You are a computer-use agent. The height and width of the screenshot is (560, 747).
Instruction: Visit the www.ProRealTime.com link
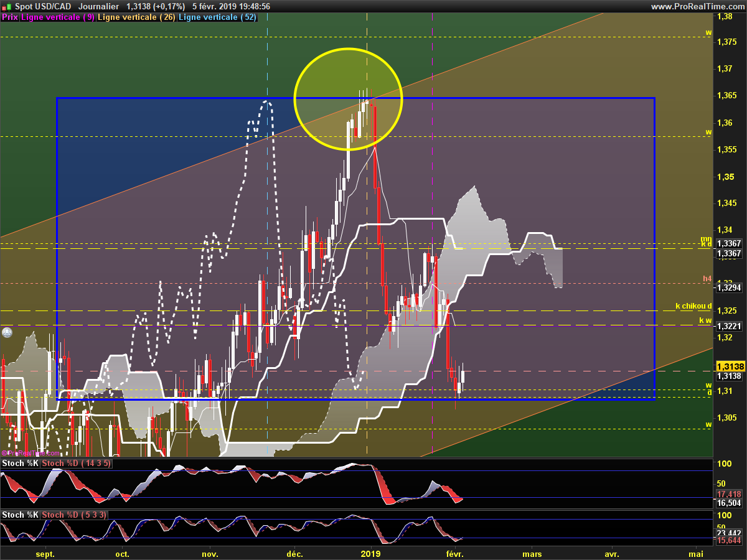[x=697, y=6]
